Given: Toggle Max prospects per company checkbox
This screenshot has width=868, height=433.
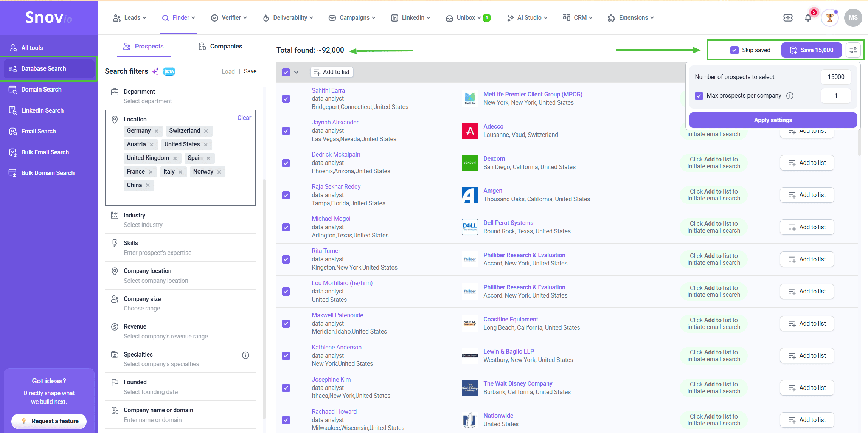Looking at the screenshot, I should click(699, 96).
